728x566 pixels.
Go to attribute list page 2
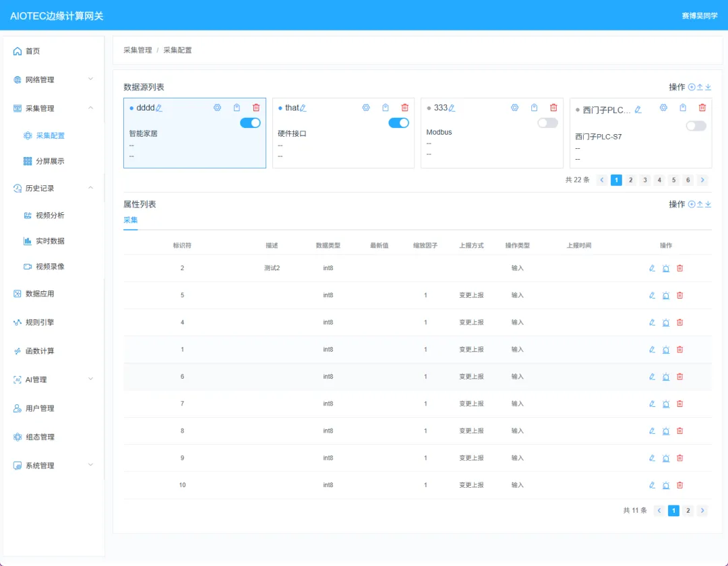pyautogui.click(x=688, y=511)
